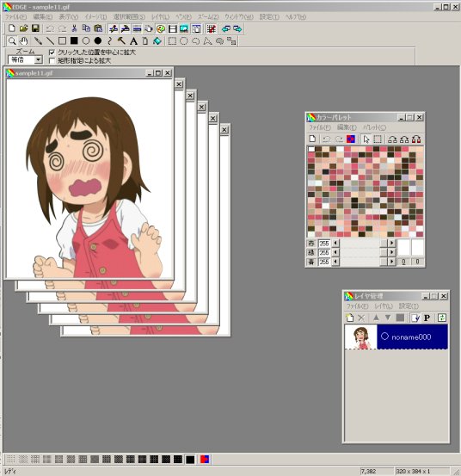
Task: Open the File menu in main window
Action: 16,17
